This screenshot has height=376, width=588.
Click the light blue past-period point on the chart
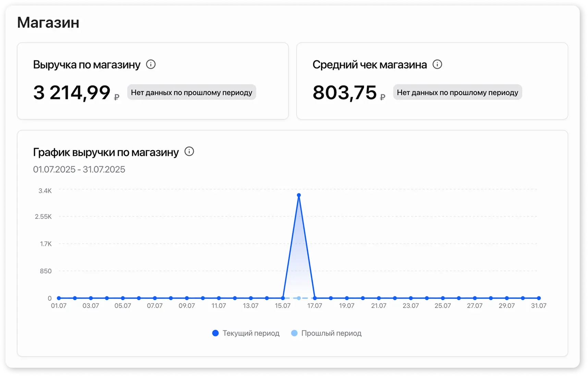(299, 298)
